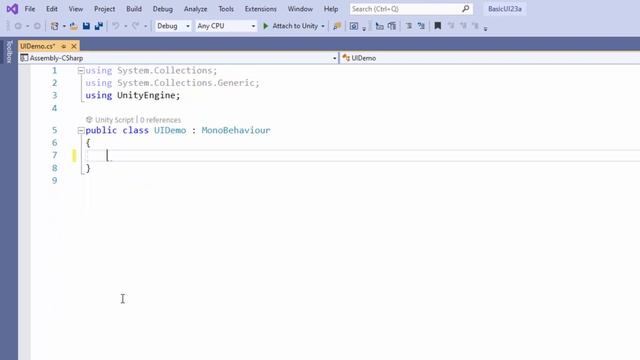This screenshot has height=360, width=640.
Task: Open the Assembly-CSharp project dropdown
Action: click(x=179, y=58)
